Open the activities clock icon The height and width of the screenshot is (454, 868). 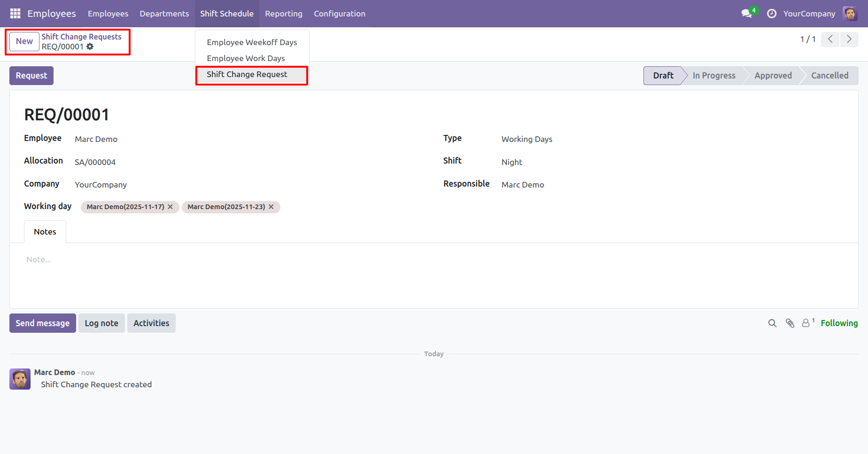(771, 14)
